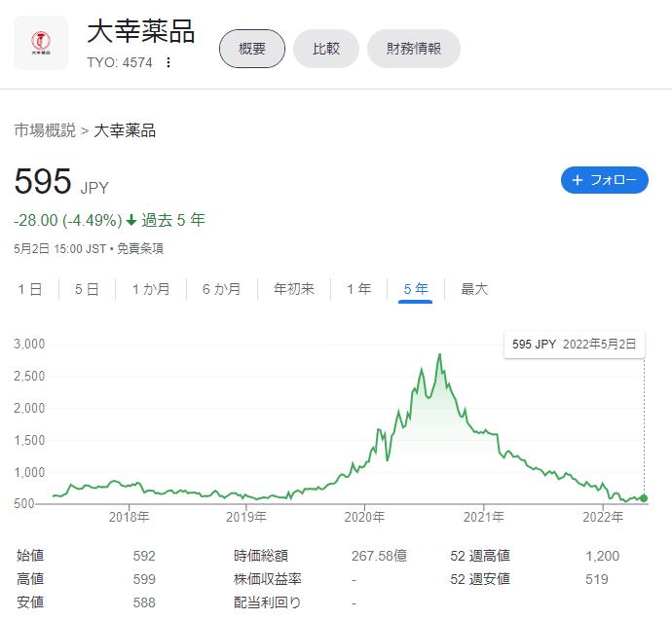The image size is (672, 620).
Task: Click the 3,000 y-axis value
Action: click(x=29, y=344)
